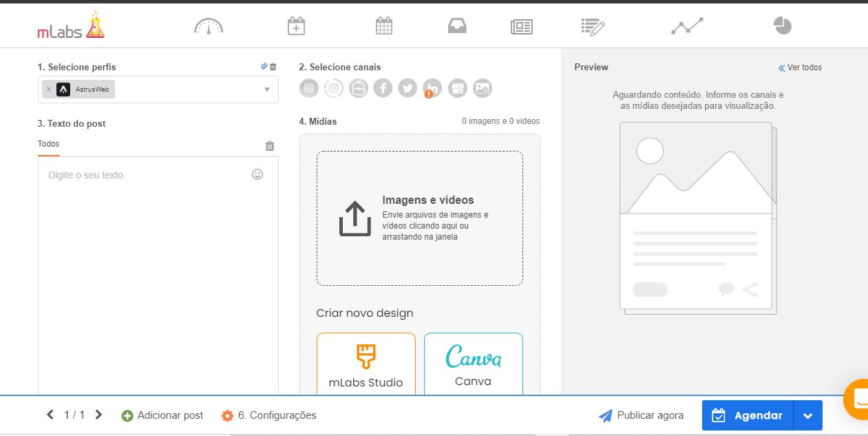Toggle the Facebook channel

tap(383, 88)
